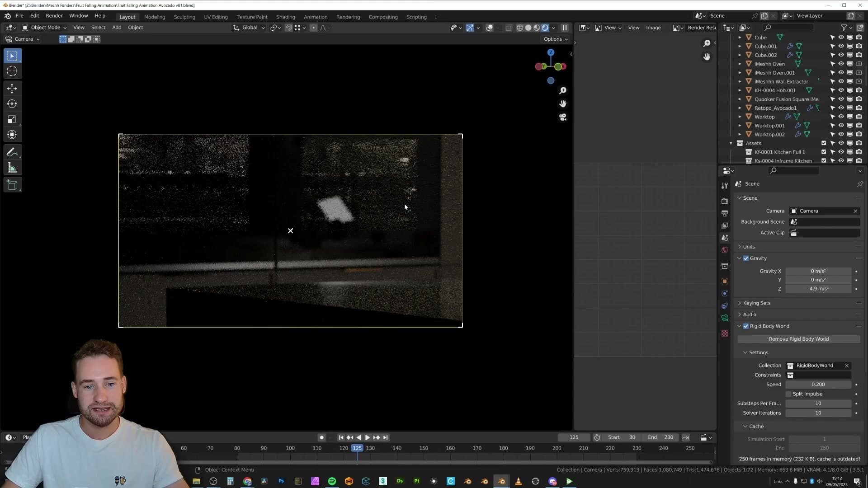The height and width of the screenshot is (488, 868).
Task: Open the viewport Options dropdown
Action: tap(556, 39)
